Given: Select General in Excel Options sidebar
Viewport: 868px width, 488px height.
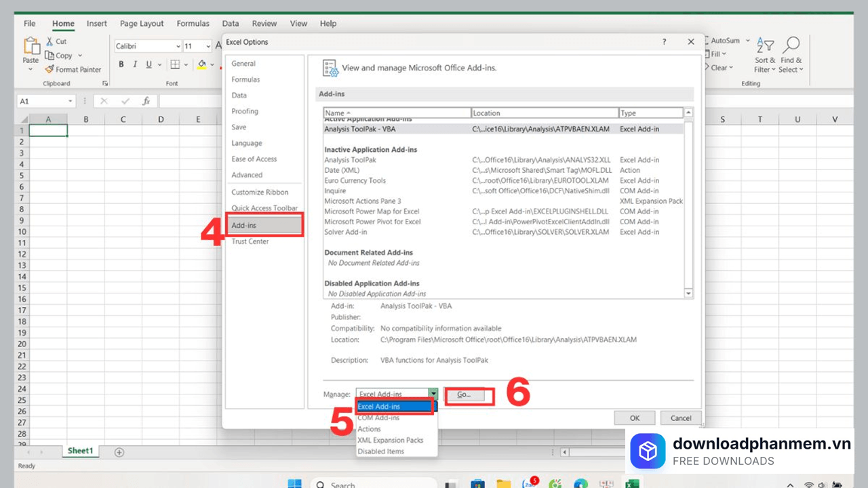Looking at the screenshot, I should [x=265, y=64].
